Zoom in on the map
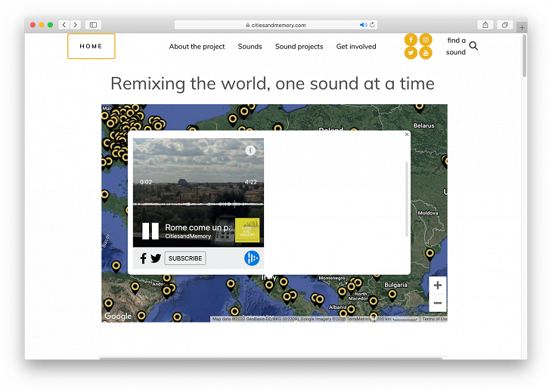This screenshot has height=392, width=552. [437, 286]
